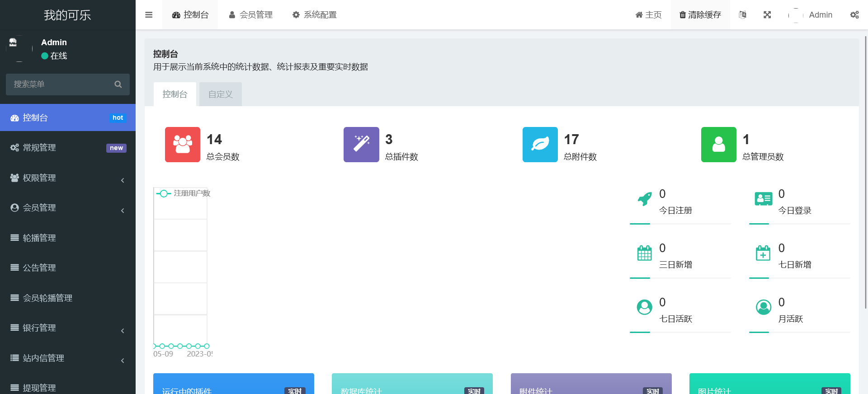This screenshot has height=394, width=868.
Task: Click the blue leaf attachments icon
Action: coord(540,145)
